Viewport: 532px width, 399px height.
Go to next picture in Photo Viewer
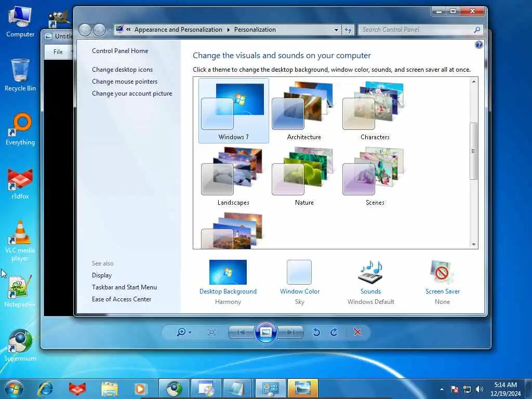coord(290,332)
